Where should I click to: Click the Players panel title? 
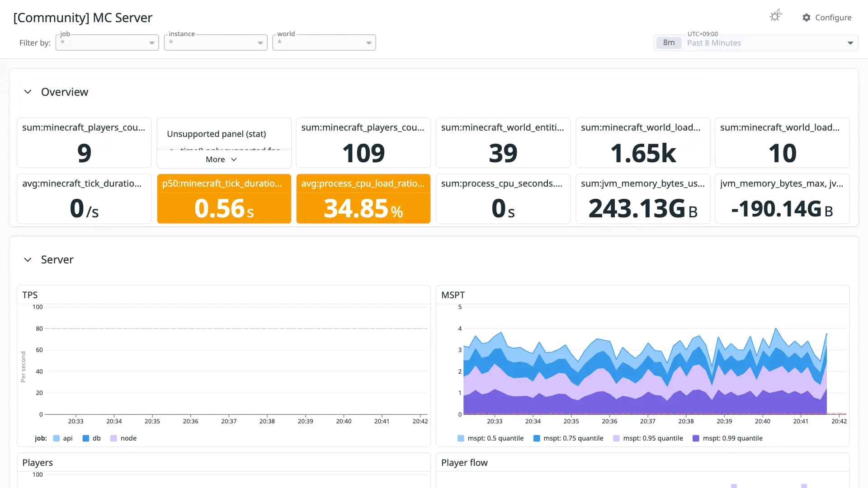tap(38, 463)
